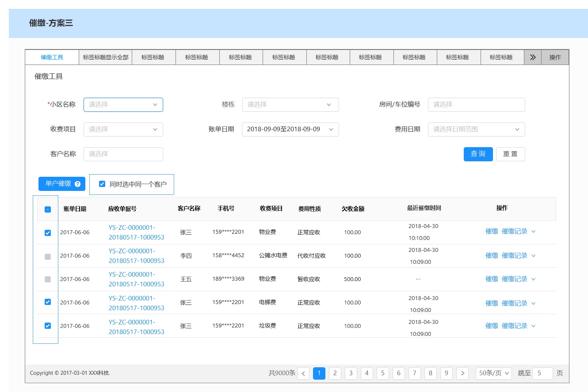This screenshot has width=588, height=392.
Task: Go to page 9
Action: pyautogui.click(x=447, y=373)
